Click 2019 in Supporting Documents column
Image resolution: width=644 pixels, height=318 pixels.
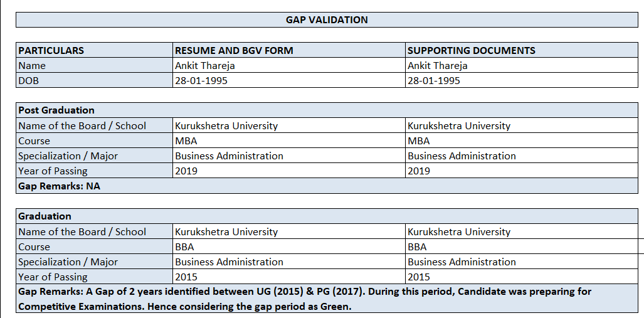pos(522,171)
